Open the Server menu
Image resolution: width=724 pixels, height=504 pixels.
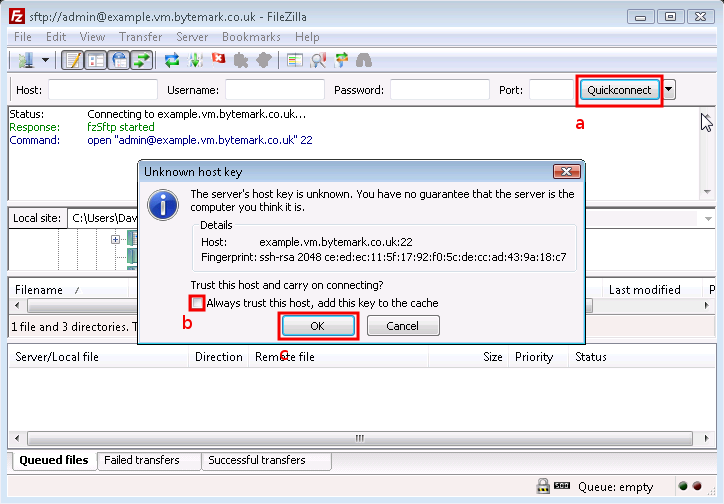coord(192,36)
